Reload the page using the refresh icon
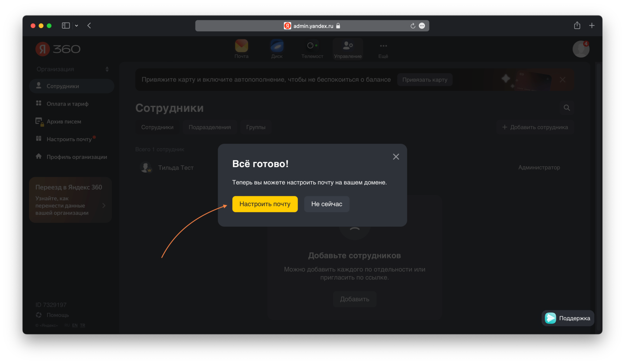625x364 pixels. [x=413, y=26]
